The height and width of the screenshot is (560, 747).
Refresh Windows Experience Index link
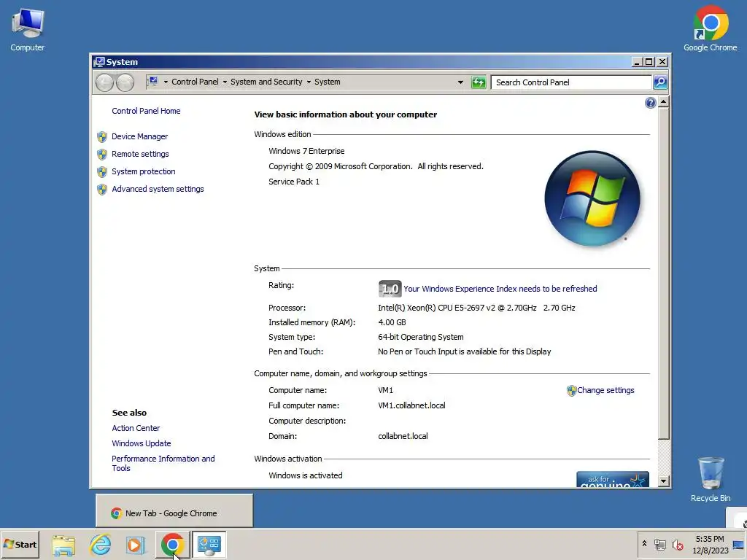pyautogui.click(x=500, y=289)
